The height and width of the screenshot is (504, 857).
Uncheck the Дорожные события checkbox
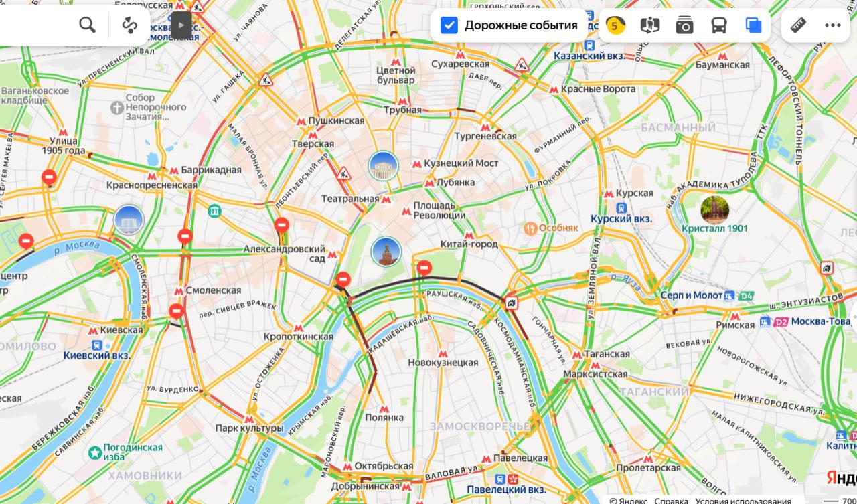tap(449, 25)
